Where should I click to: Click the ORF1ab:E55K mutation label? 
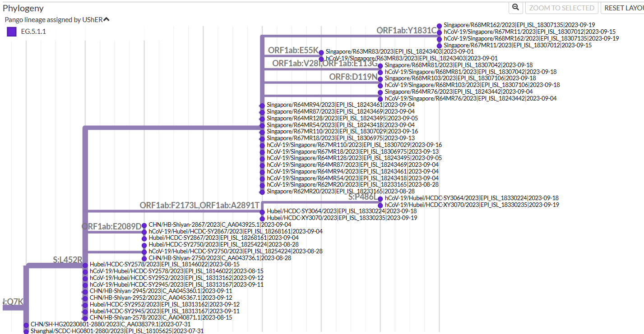pos(293,50)
